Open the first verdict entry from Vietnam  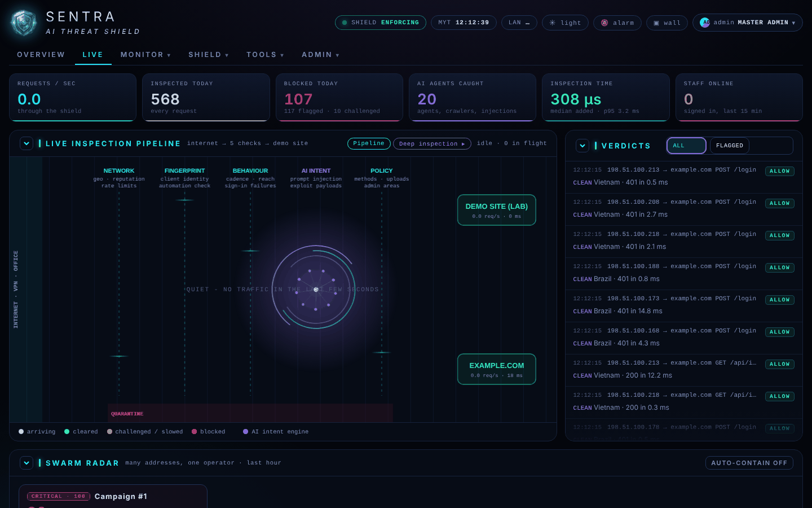point(683,176)
